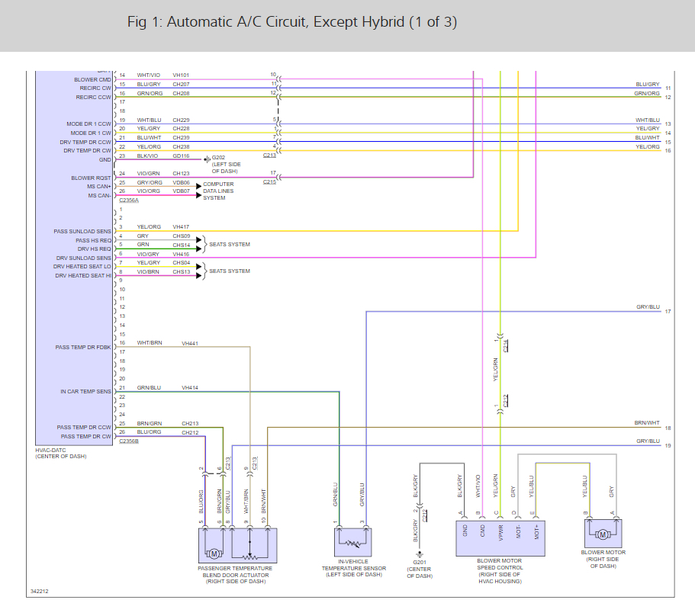Click circuit code GD116
Image resolution: width=695 pixels, height=616 pixels.
click(x=181, y=156)
